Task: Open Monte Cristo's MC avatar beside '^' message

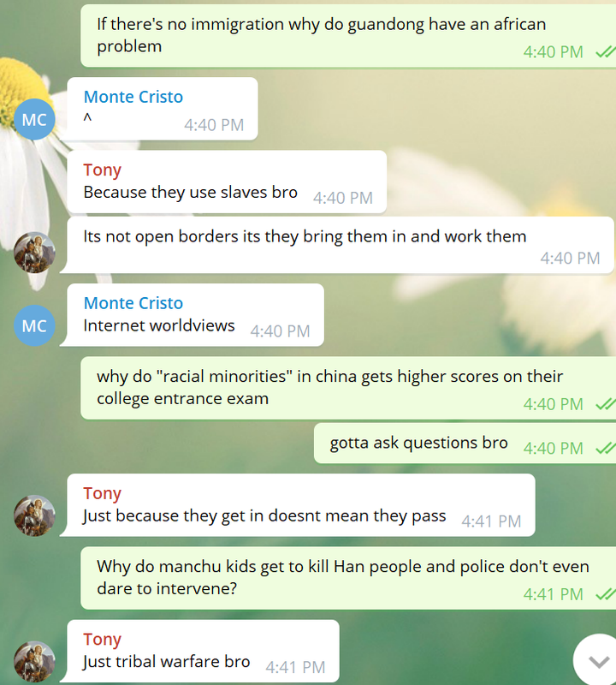Action: coord(34,119)
